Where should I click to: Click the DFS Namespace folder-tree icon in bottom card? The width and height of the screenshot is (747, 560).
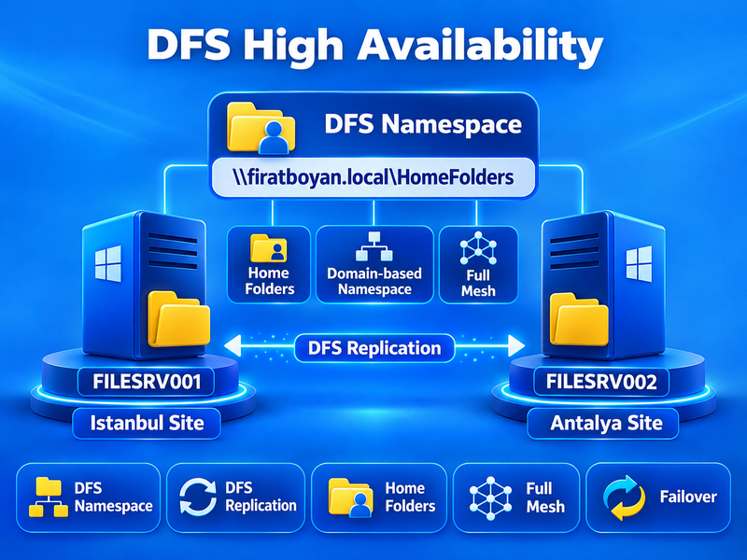coord(49,497)
